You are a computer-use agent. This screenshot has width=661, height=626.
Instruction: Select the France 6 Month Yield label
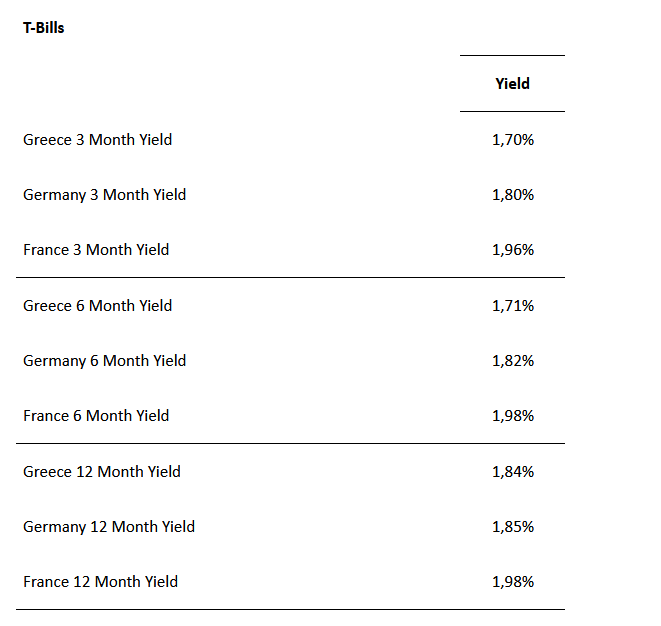click(96, 416)
